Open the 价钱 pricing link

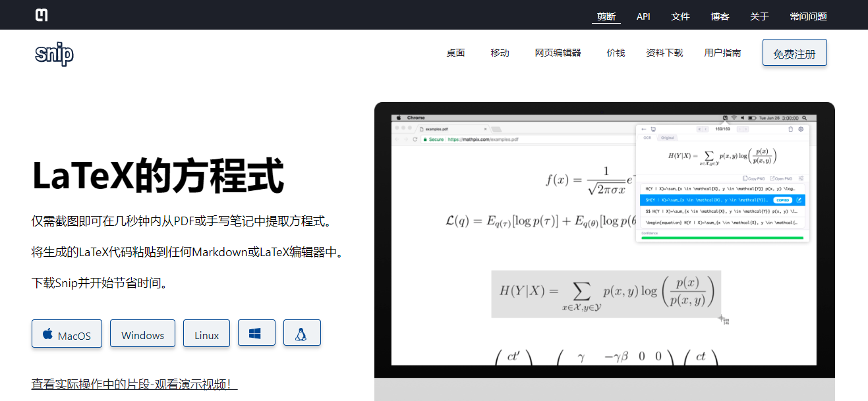[616, 53]
